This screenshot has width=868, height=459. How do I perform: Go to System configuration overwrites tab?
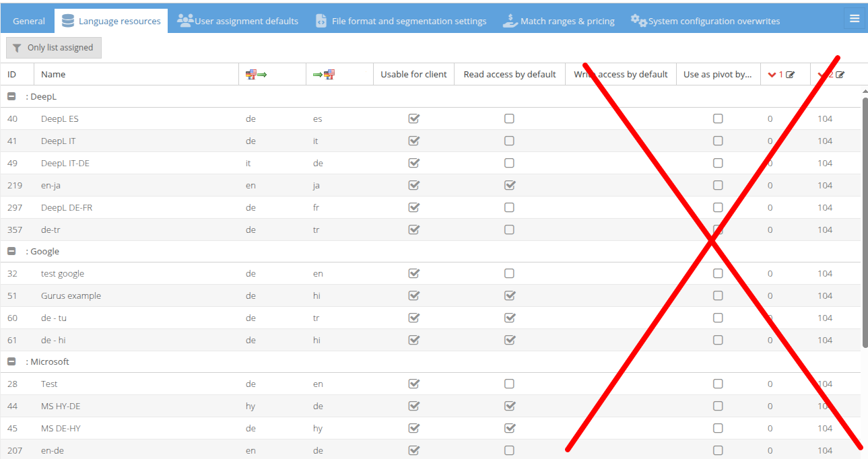coord(705,21)
